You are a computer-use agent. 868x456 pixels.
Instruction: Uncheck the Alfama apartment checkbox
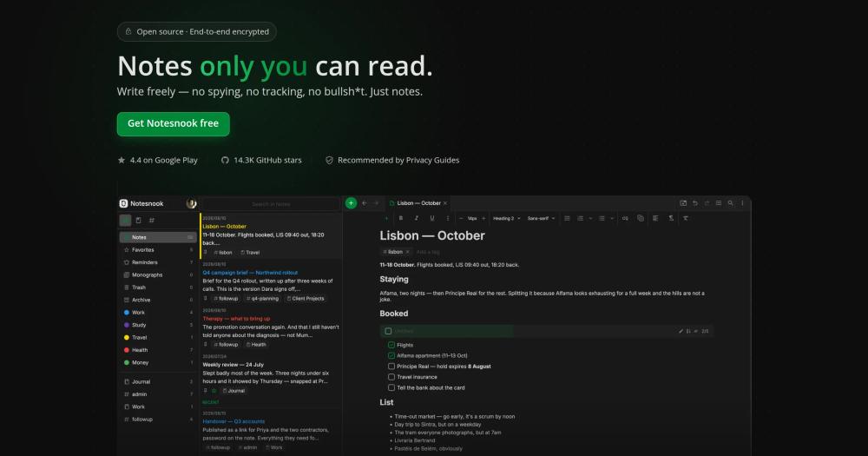click(x=391, y=356)
